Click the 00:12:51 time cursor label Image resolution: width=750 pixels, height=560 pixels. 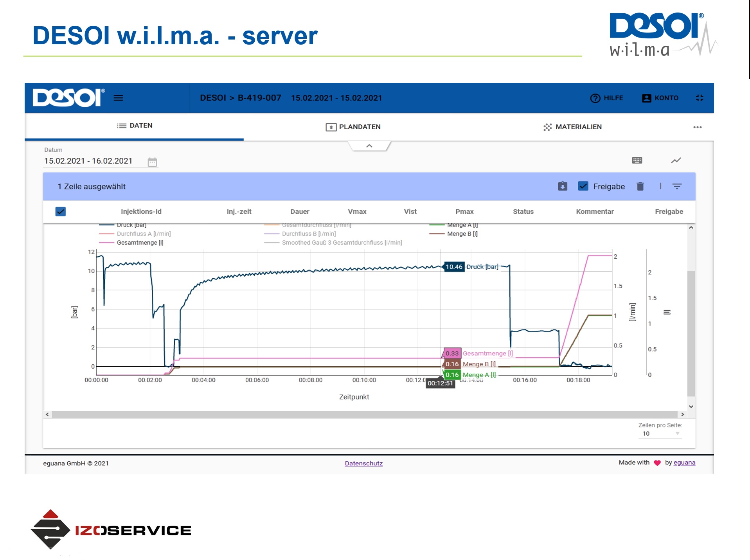(440, 383)
